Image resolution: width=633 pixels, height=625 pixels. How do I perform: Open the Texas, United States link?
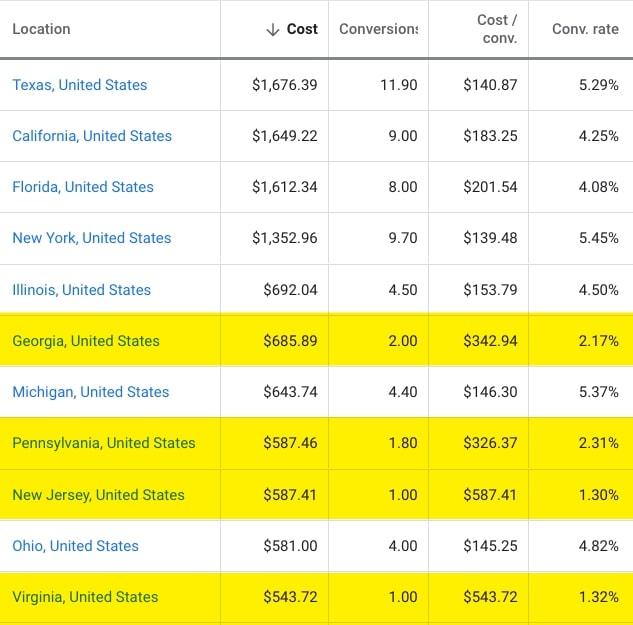pos(80,85)
